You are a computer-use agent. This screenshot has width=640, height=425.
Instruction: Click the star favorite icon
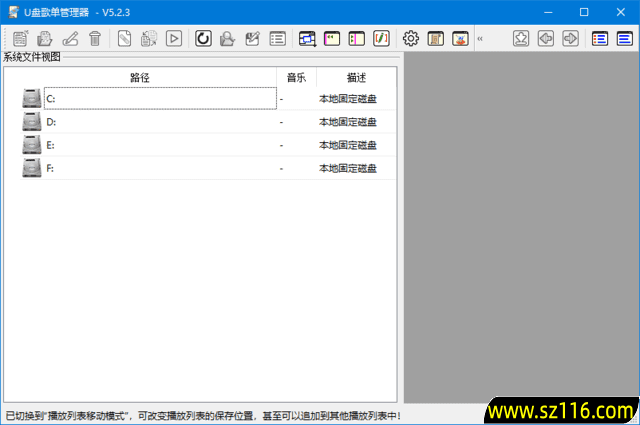click(521, 38)
